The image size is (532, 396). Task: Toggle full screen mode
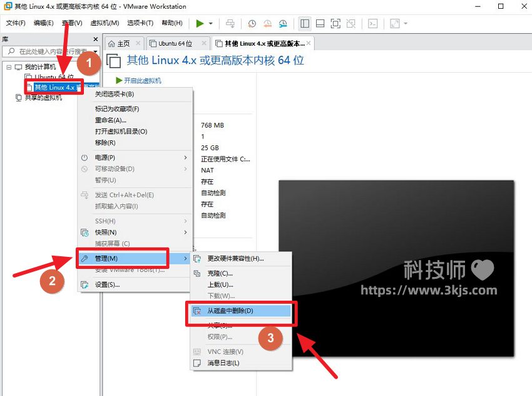point(335,23)
